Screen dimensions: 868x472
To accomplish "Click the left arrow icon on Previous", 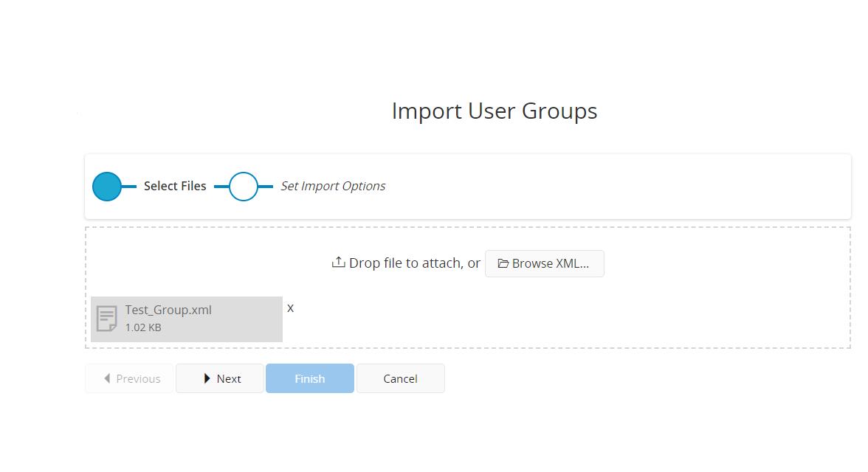I will [x=107, y=378].
